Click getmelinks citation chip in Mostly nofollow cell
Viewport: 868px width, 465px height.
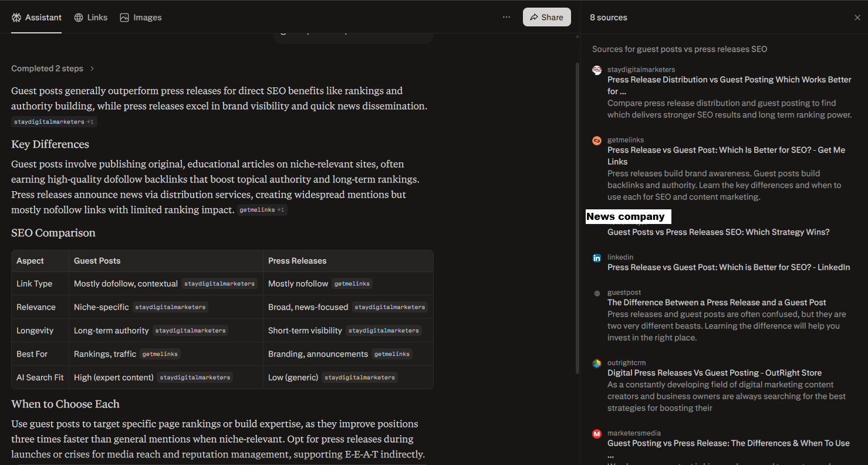(x=352, y=284)
